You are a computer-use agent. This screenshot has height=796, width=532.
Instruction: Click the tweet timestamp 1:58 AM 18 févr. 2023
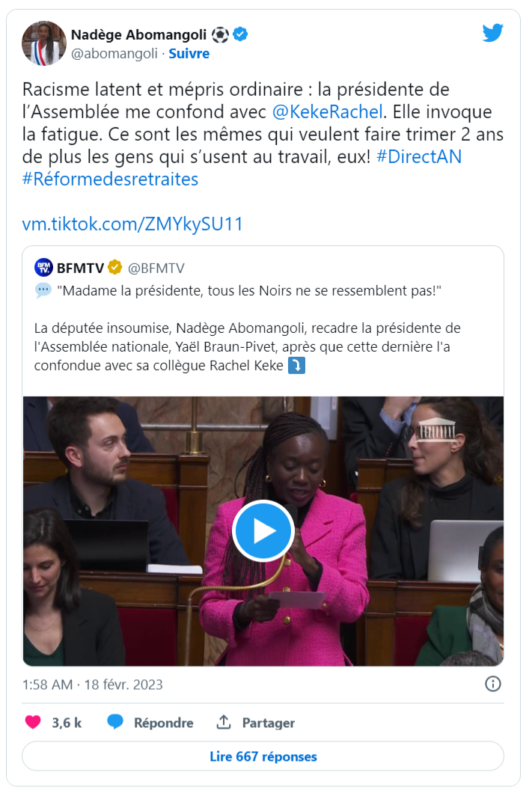[92, 685]
